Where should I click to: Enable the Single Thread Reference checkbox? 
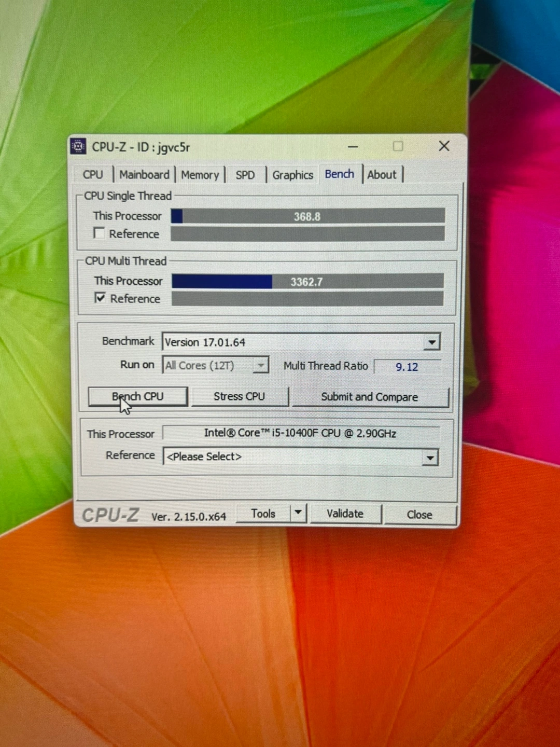pyautogui.click(x=99, y=233)
